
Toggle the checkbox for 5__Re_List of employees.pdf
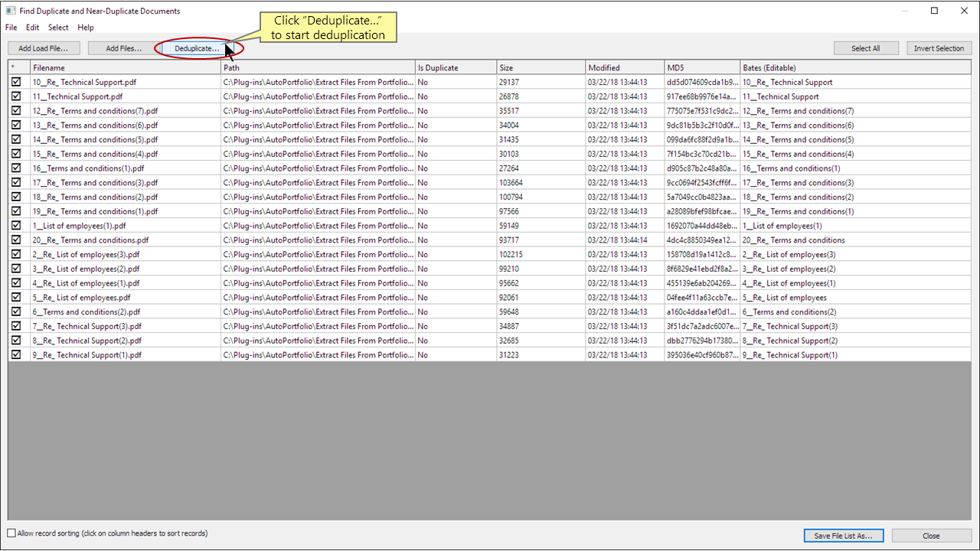coord(15,297)
